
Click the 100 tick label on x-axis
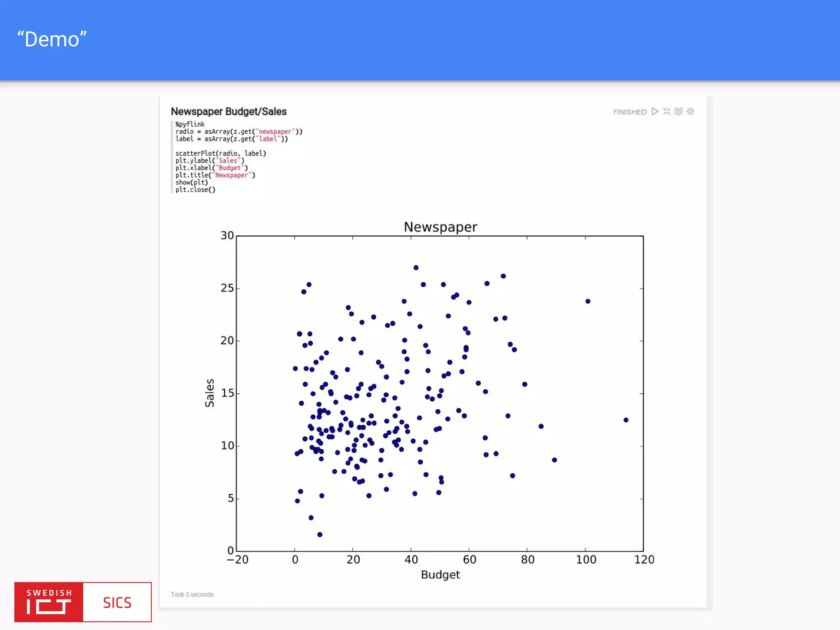point(586,559)
